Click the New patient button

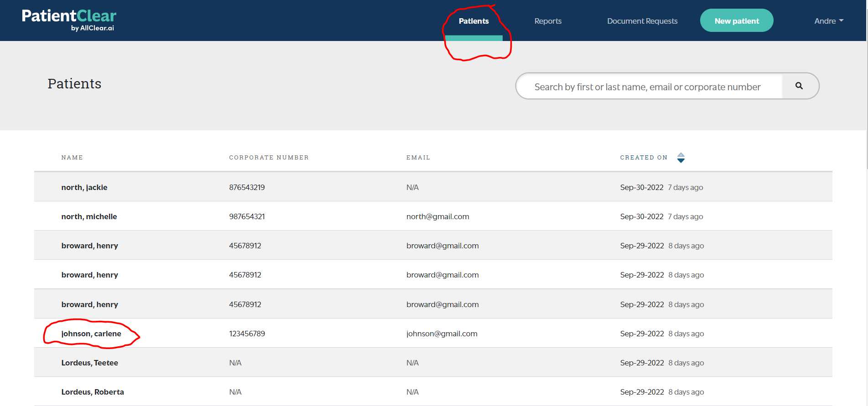pyautogui.click(x=737, y=21)
